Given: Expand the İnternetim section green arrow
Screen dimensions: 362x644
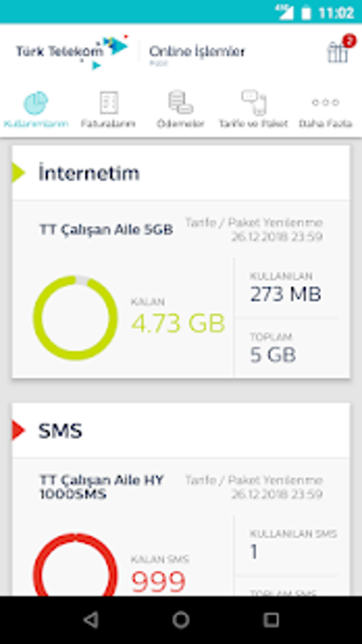Looking at the screenshot, I should click(18, 173).
